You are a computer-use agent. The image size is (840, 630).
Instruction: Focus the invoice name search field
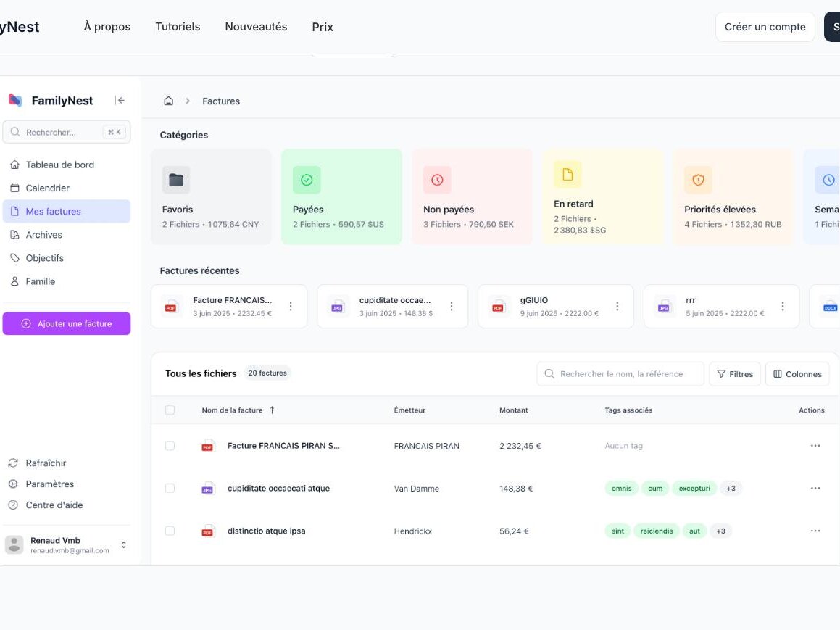pyautogui.click(x=620, y=374)
